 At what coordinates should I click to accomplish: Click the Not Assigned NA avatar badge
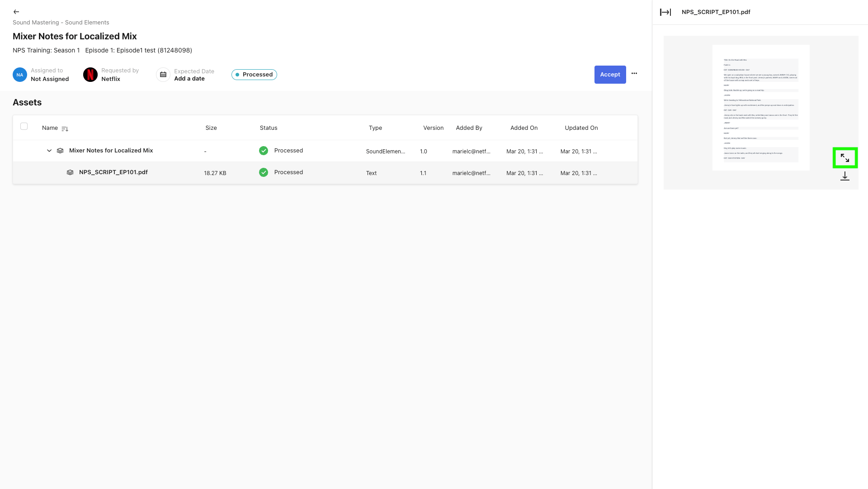tap(19, 74)
